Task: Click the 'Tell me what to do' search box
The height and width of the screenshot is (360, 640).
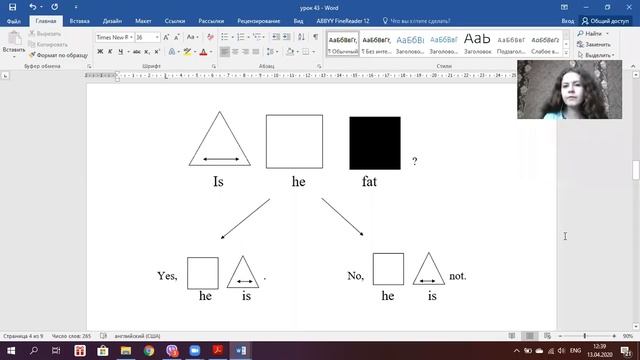Action: pyautogui.click(x=416, y=21)
